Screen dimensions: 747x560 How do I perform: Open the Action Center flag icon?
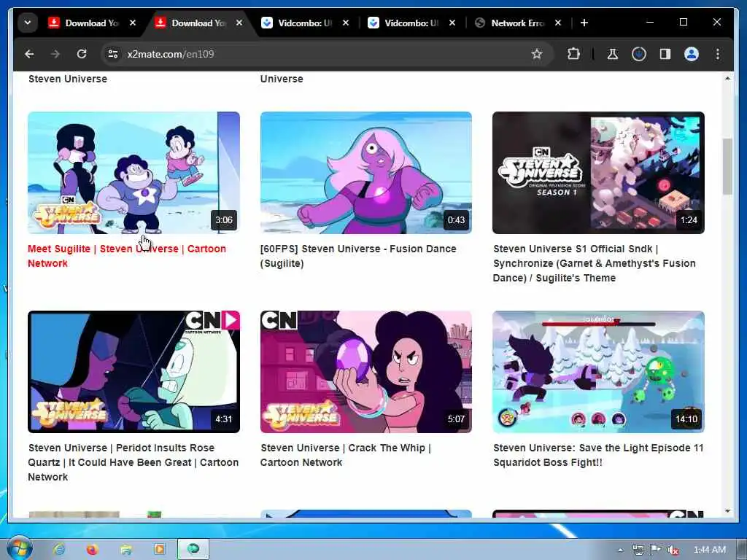[x=656, y=550]
